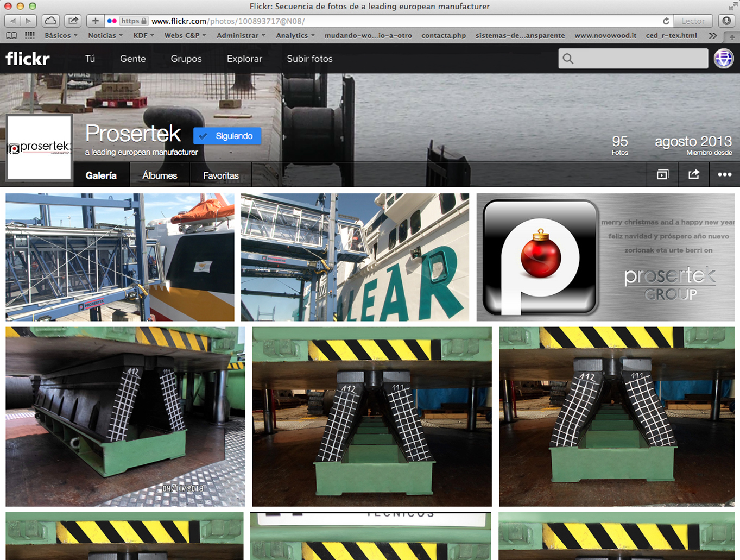Open the Reading List book icon
The height and width of the screenshot is (560, 740).
coord(11,35)
